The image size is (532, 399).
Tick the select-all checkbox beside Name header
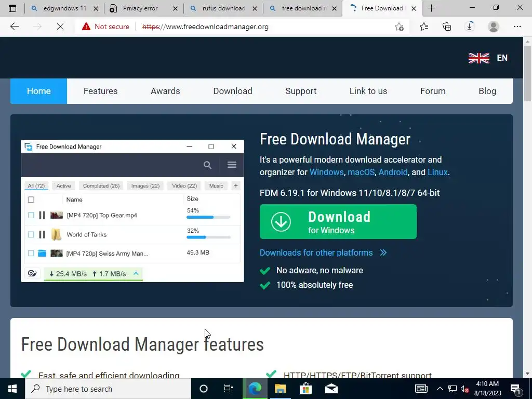(x=31, y=199)
